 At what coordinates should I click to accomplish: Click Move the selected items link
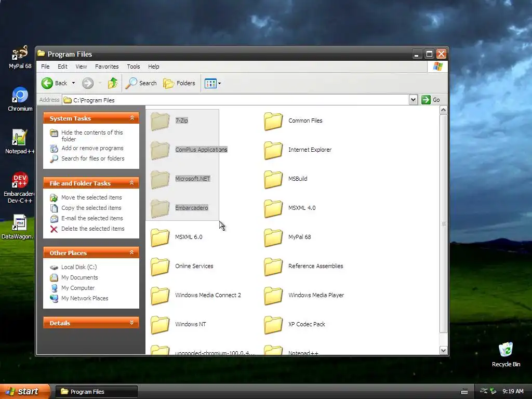(91, 197)
